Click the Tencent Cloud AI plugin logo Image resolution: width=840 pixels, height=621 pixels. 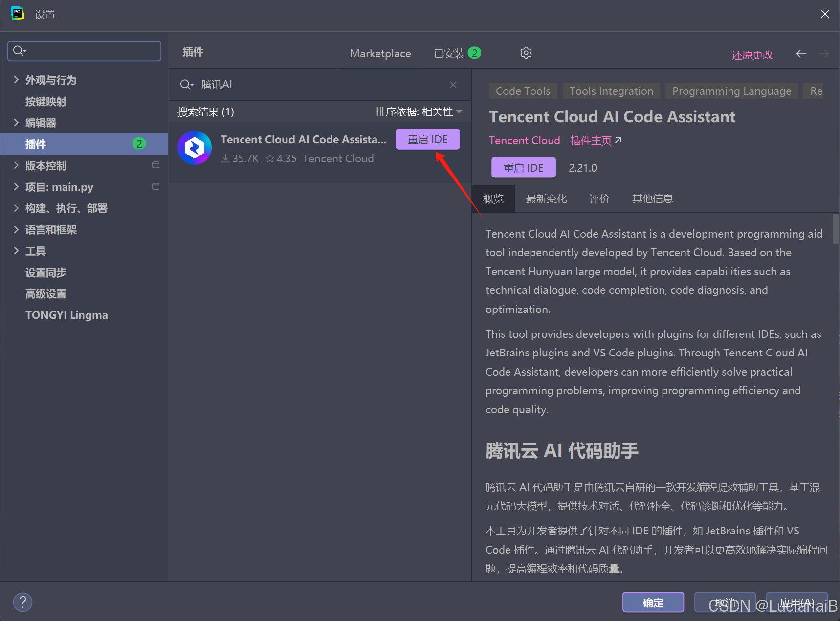point(195,148)
